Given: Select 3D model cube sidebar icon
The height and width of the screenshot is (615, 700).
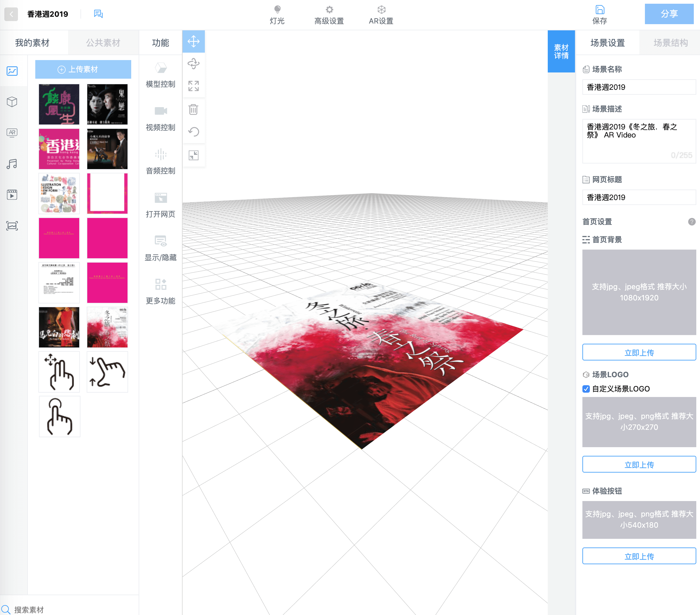Looking at the screenshot, I should [x=12, y=102].
